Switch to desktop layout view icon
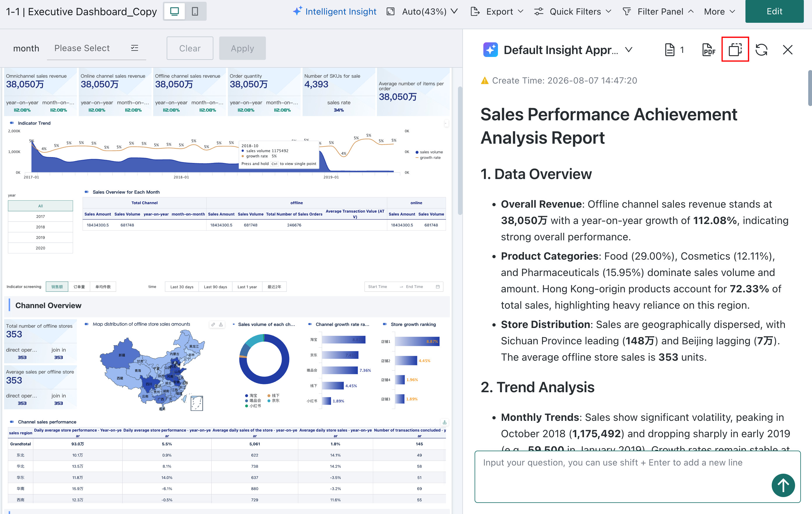This screenshot has height=514, width=812. 174,11
